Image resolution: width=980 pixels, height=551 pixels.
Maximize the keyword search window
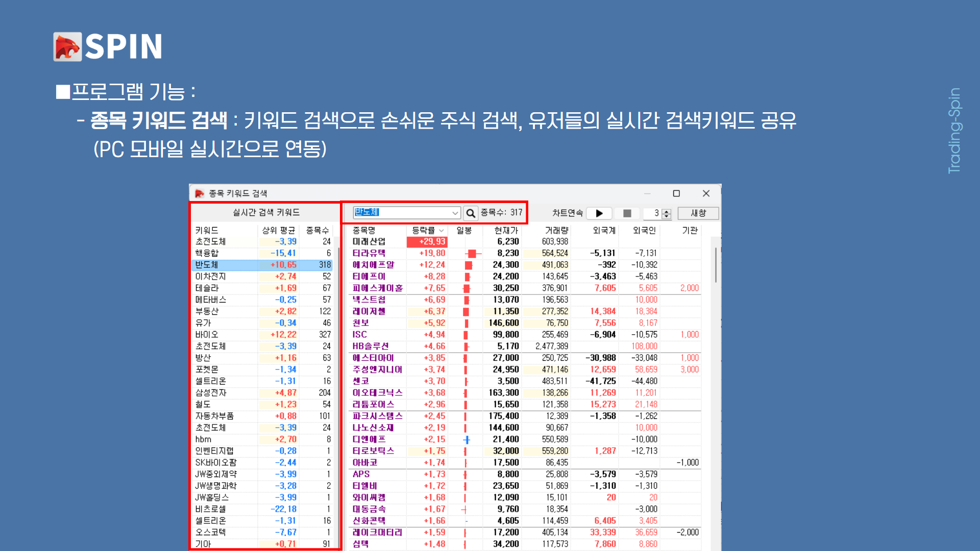[676, 193]
